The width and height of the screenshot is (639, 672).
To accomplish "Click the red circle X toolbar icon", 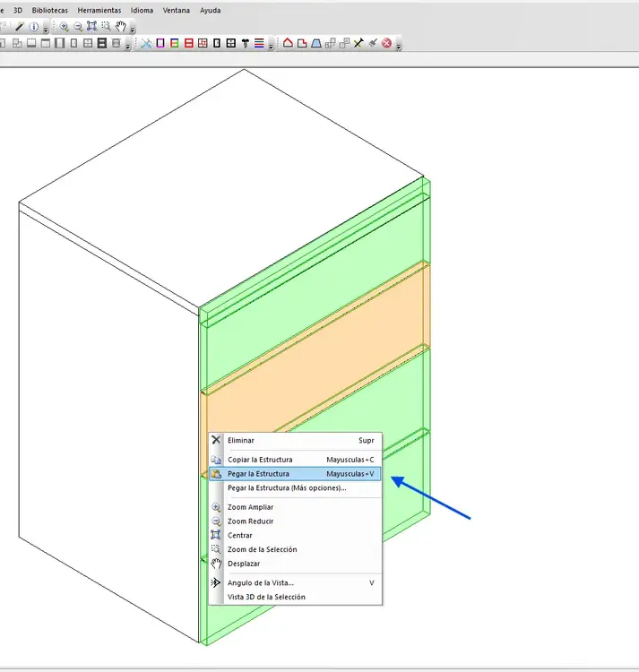I will pyautogui.click(x=387, y=43).
